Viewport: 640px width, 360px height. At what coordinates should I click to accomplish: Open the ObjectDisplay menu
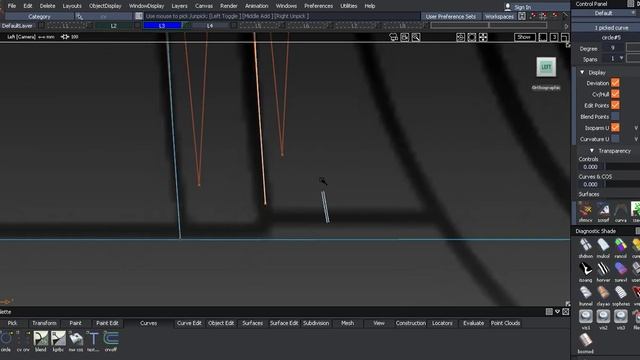(x=105, y=6)
